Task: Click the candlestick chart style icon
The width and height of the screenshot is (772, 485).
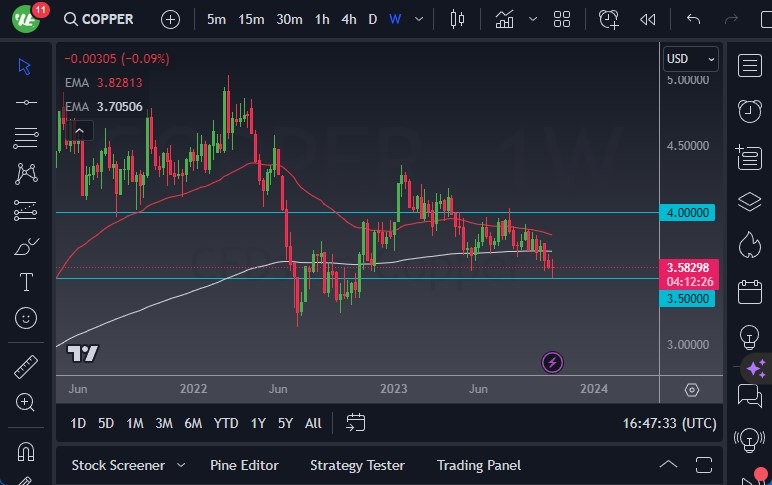Action: [458, 19]
